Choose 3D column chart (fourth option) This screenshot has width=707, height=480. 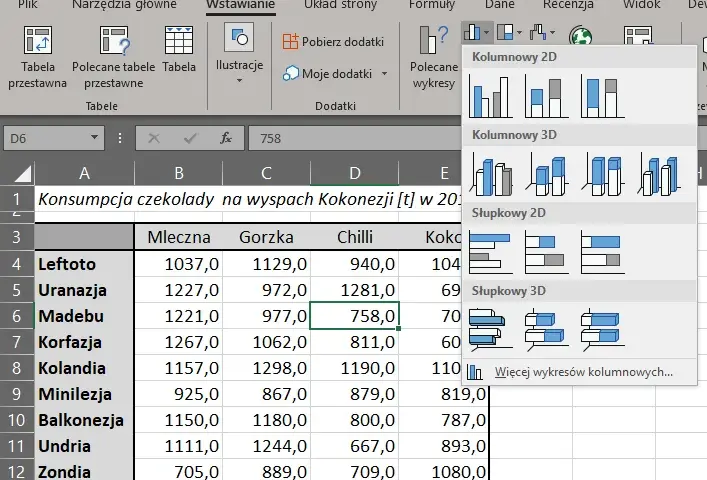click(x=659, y=174)
